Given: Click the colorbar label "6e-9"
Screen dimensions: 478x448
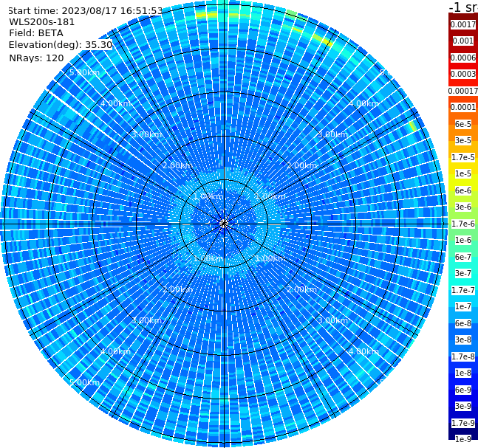Looking at the screenshot, I should tap(463, 390).
